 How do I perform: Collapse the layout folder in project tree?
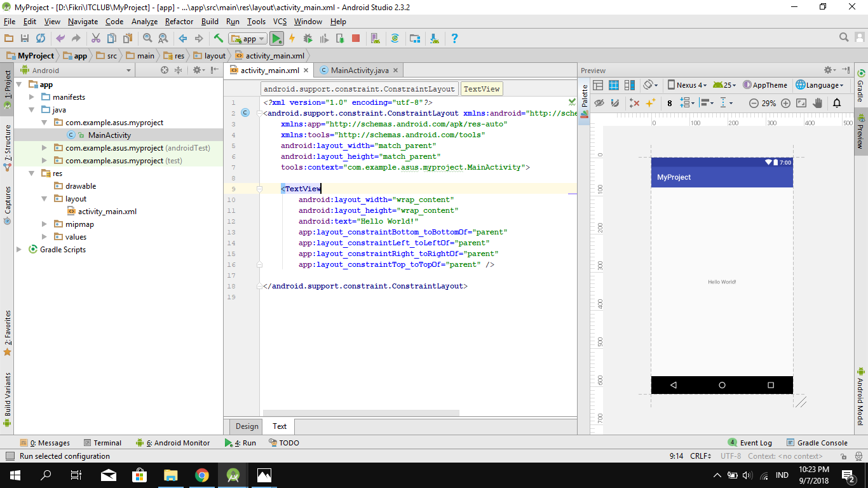coord(44,198)
